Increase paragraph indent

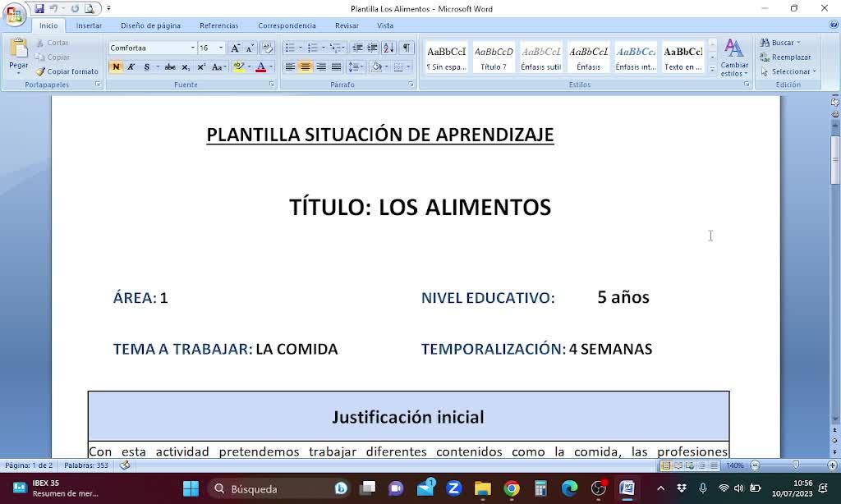click(372, 48)
